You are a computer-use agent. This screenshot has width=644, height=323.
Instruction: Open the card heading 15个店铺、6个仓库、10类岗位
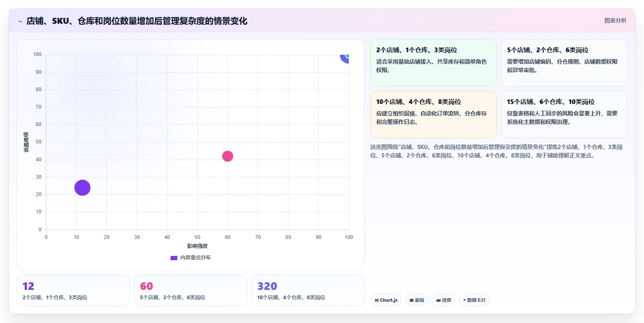click(551, 102)
